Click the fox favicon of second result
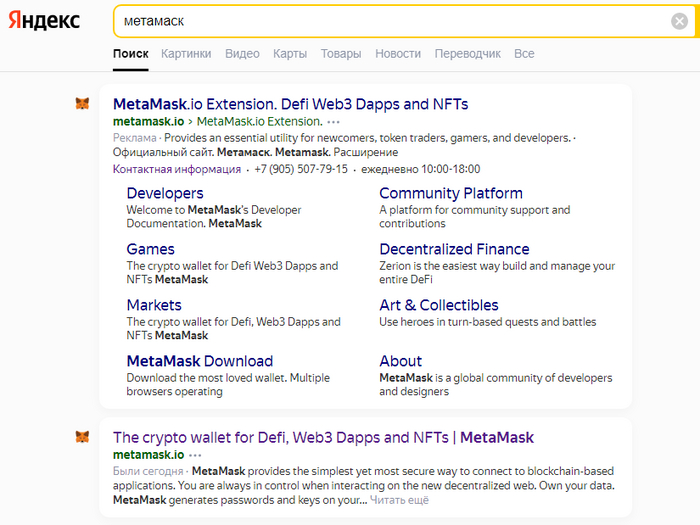This screenshot has height=525, width=700. pos(82,437)
